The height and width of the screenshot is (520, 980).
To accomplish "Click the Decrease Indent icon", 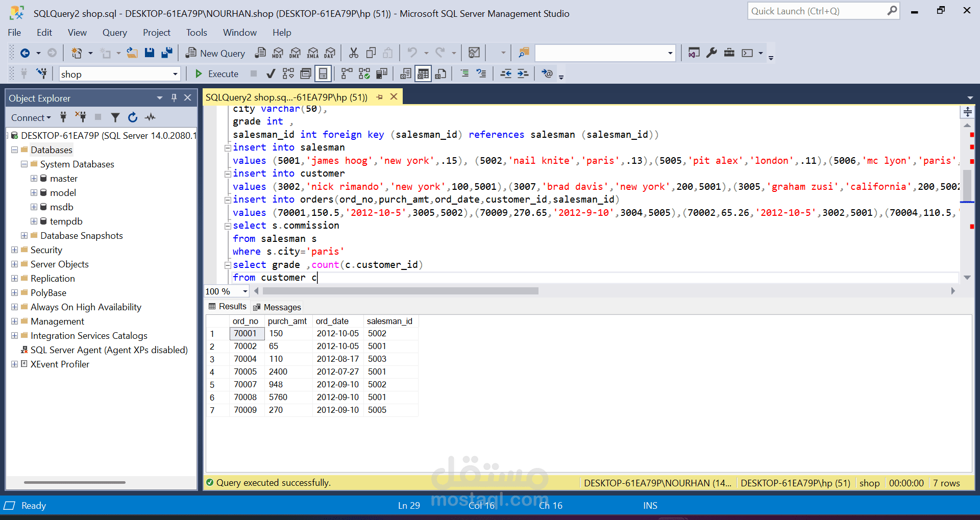I will click(x=506, y=74).
